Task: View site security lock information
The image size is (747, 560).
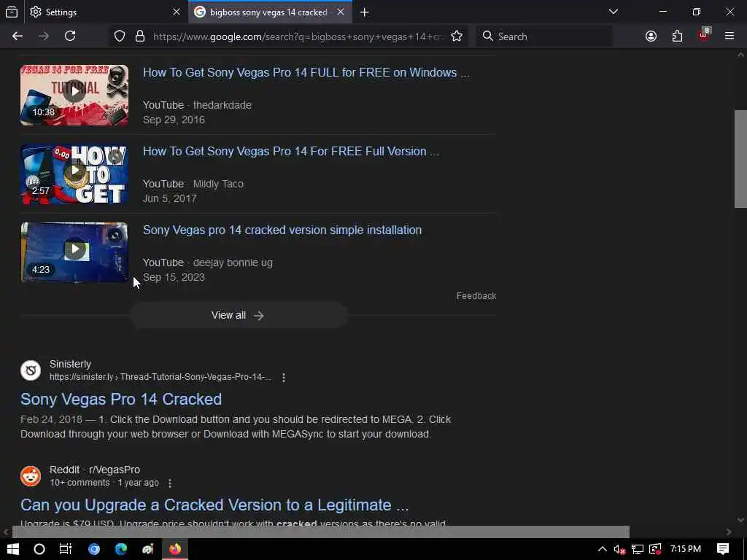Action: coord(139,36)
